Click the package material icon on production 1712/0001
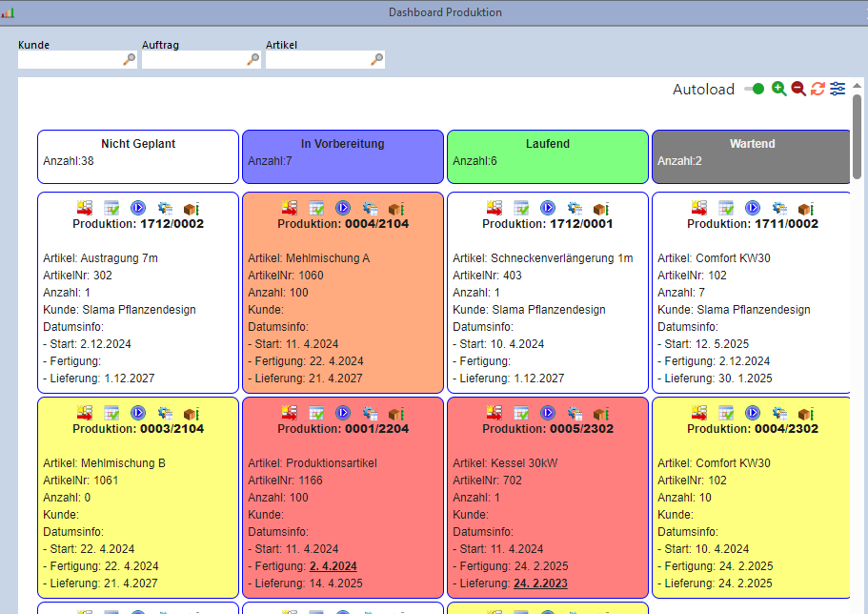Image resolution: width=868 pixels, height=614 pixels. point(601,207)
